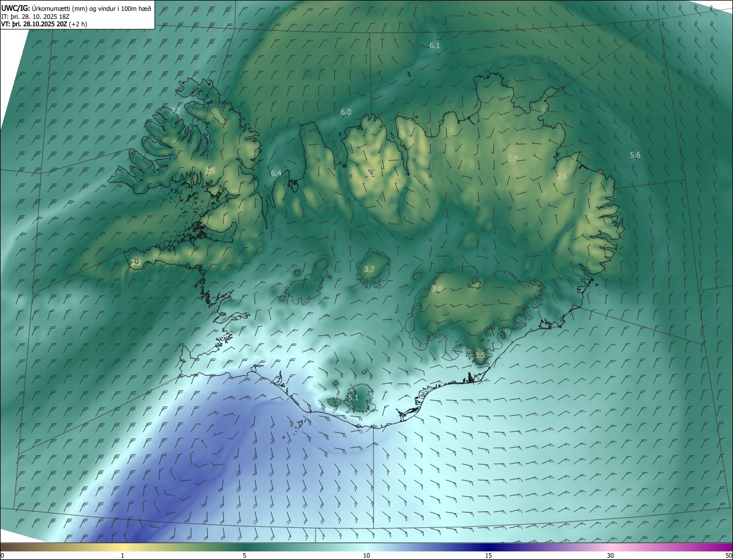Click the VT valid time line 20Z

click(x=44, y=25)
